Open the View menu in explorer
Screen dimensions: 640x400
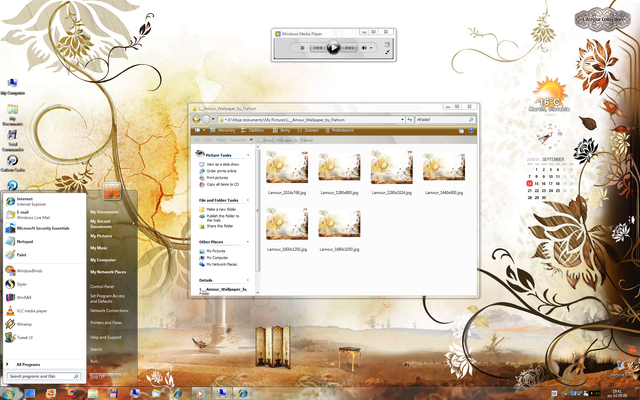pos(221,140)
